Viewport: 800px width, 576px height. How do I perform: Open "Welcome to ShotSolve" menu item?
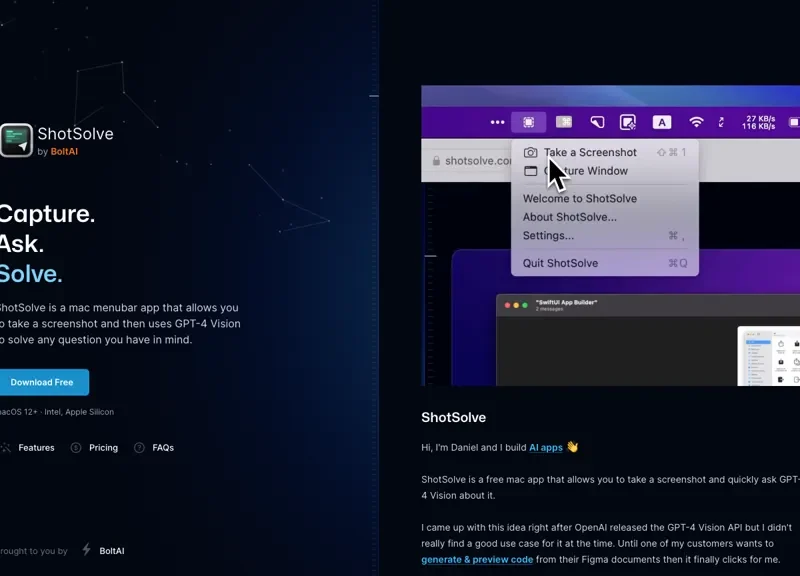(x=605, y=198)
